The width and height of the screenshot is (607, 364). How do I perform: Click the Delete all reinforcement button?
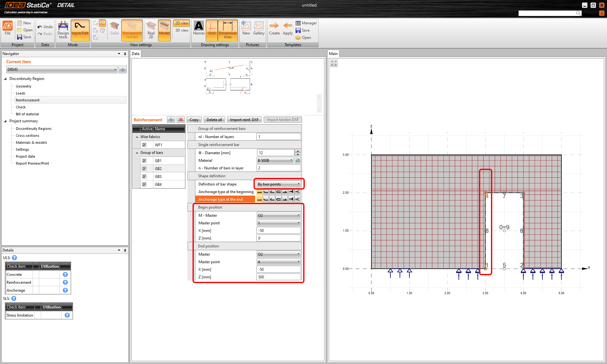214,119
